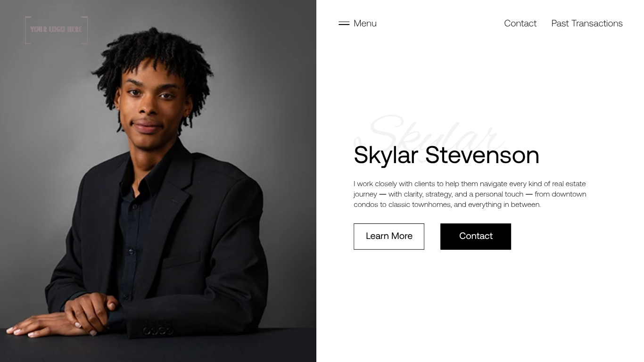Select the Menu label in header

pos(365,23)
